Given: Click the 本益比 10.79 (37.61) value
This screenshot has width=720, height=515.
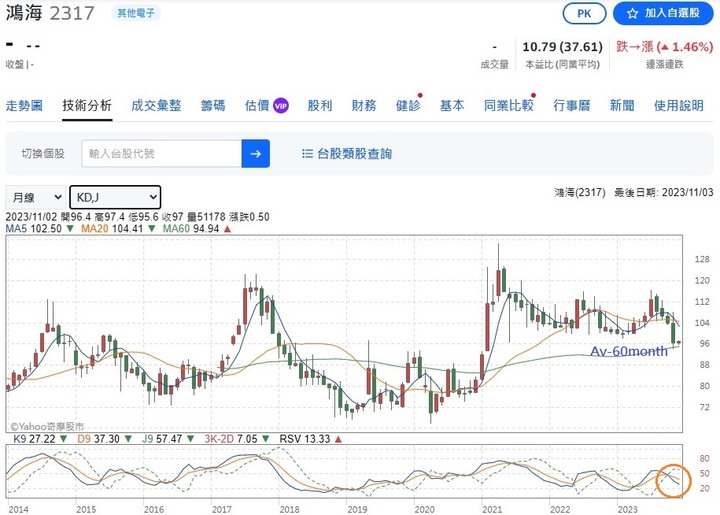Looking at the screenshot, I should click(x=562, y=47).
